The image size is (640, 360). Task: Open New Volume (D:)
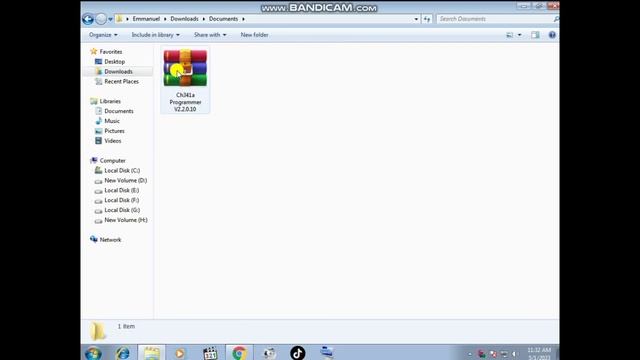pos(125,180)
